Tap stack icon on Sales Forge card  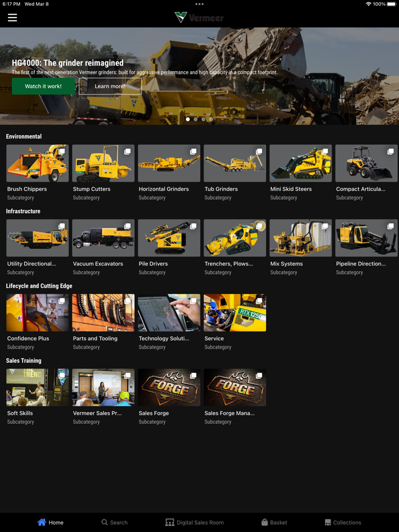193,375
